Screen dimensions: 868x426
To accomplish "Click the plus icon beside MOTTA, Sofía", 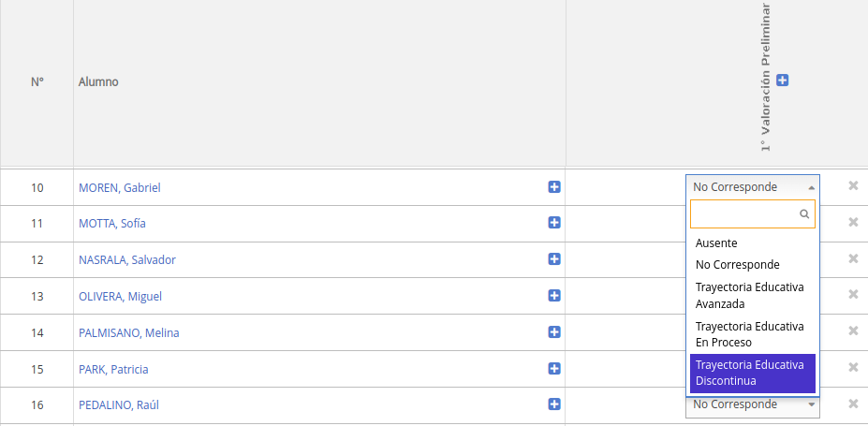I will (554, 223).
